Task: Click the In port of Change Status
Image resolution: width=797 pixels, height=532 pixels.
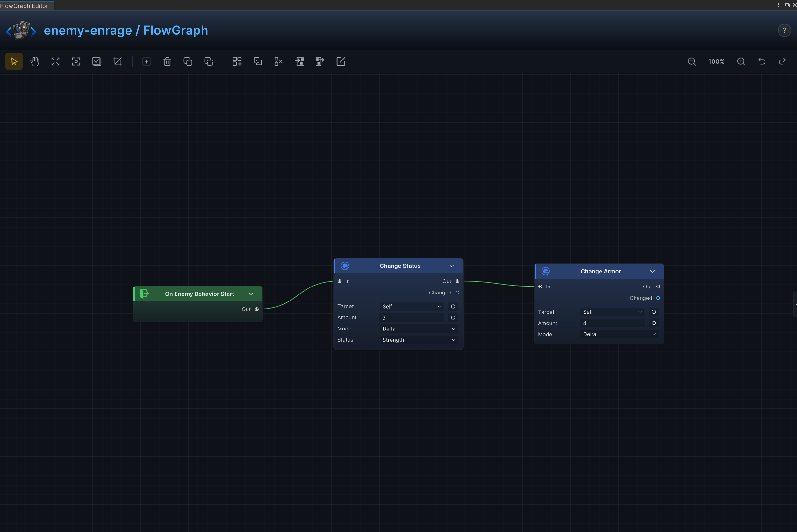Action: click(x=340, y=281)
